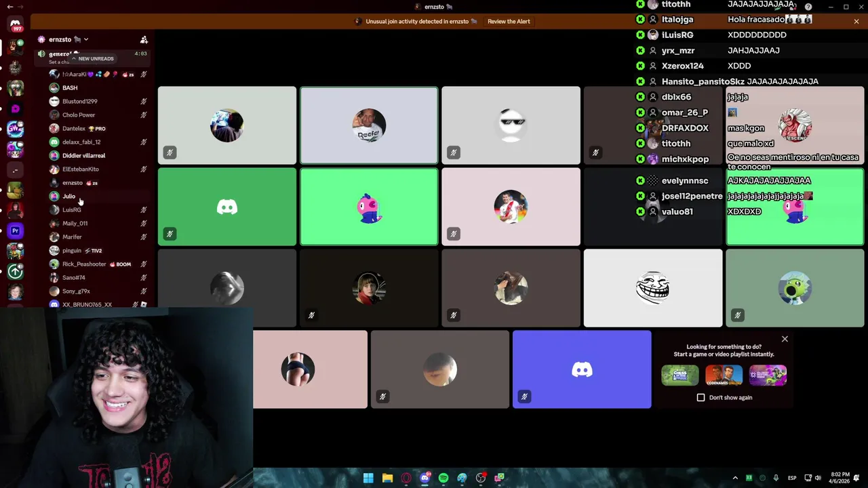The image size is (868, 488).
Task: Select user XX_BRUNO765_XX in voice list
Action: tap(87, 305)
